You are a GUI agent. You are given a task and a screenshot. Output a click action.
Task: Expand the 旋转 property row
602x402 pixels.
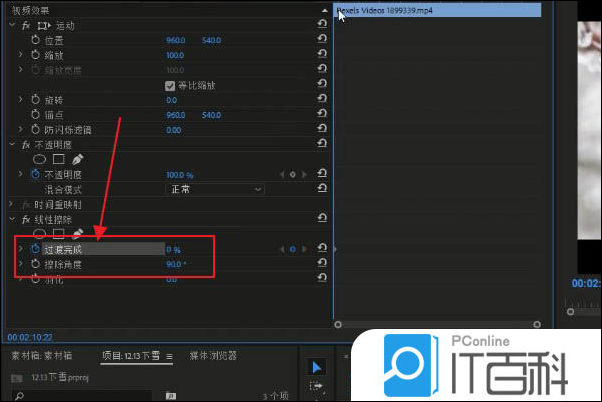tap(21, 99)
